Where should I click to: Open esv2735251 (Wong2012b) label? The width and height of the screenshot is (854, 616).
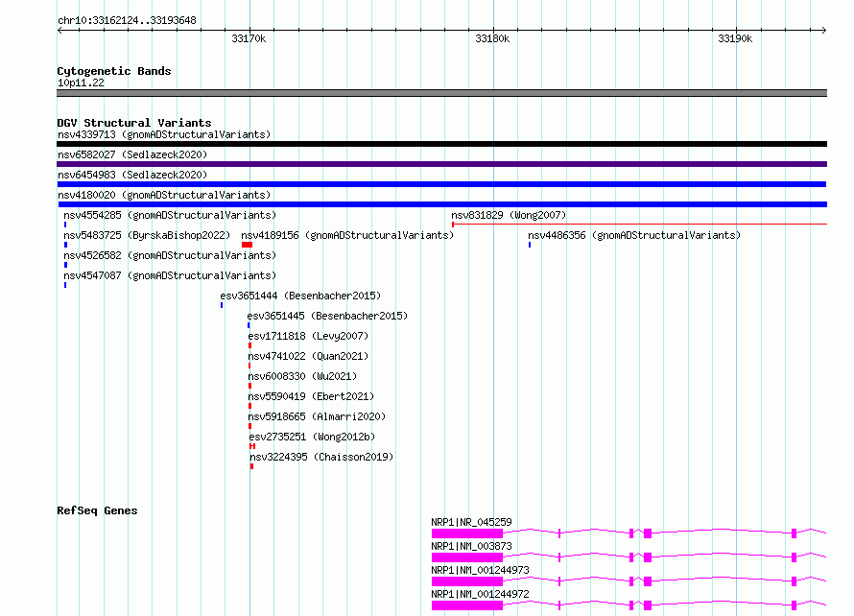[312, 437]
